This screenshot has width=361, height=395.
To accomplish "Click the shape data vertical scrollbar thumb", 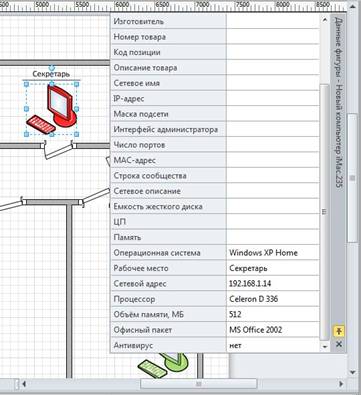I will tap(324, 212).
